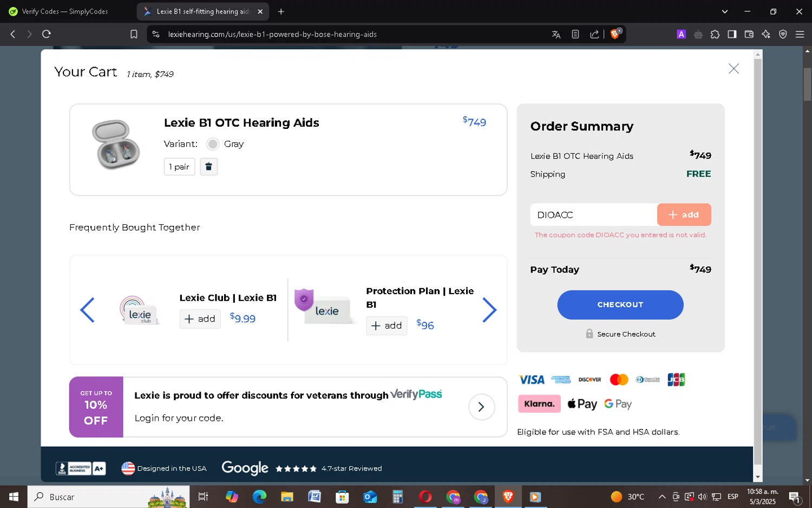Click the secure site info icon
812x508 pixels.
coord(156,34)
